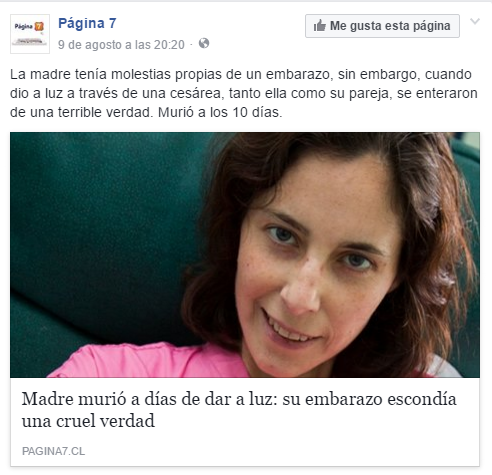Click the sentence "Murió a los 10 días."
Image resolution: width=492 pixels, height=475 pixels.
[220, 112]
